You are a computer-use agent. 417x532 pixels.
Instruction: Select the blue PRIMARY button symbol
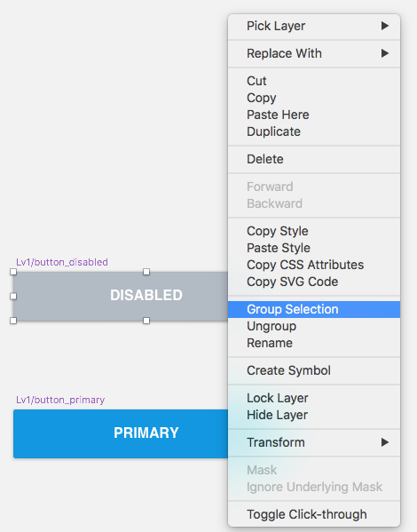point(121,433)
